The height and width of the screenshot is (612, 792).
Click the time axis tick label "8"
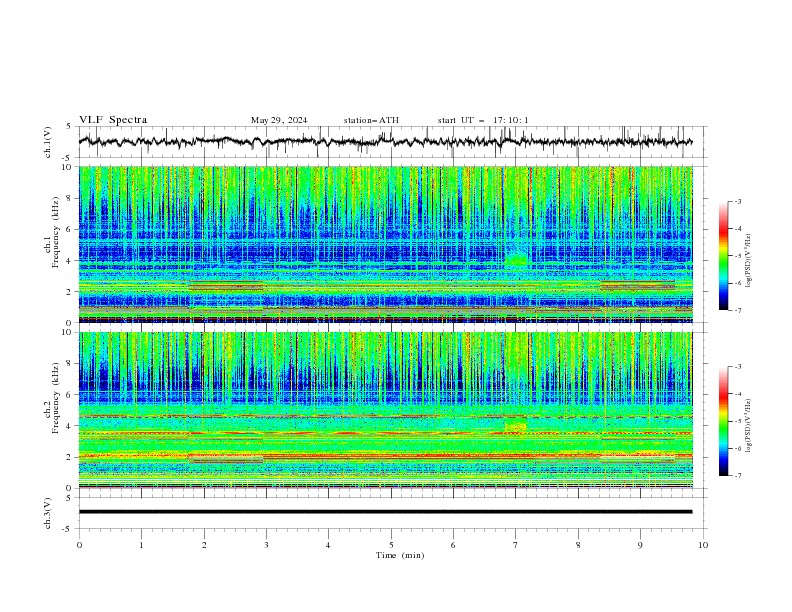(578, 545)
